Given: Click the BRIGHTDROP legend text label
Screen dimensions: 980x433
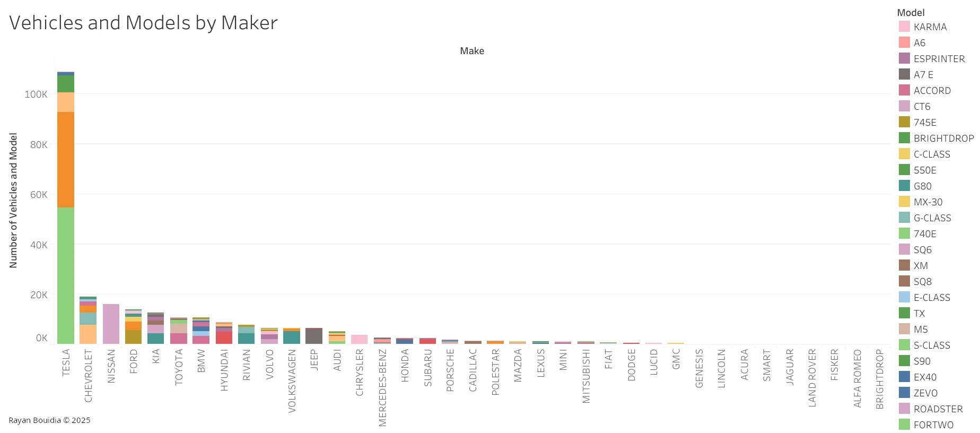Looking at the screenshot, I should [943, 138].
